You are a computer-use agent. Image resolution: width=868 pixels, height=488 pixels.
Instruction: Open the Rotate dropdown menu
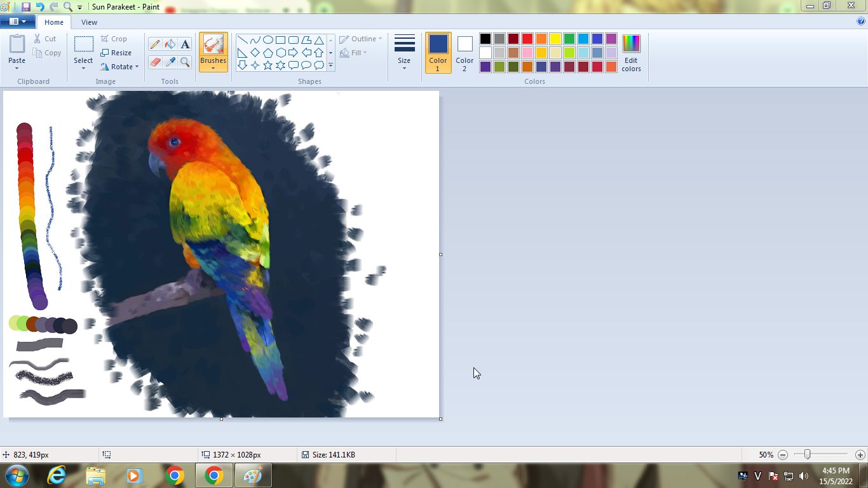(119, 67)
